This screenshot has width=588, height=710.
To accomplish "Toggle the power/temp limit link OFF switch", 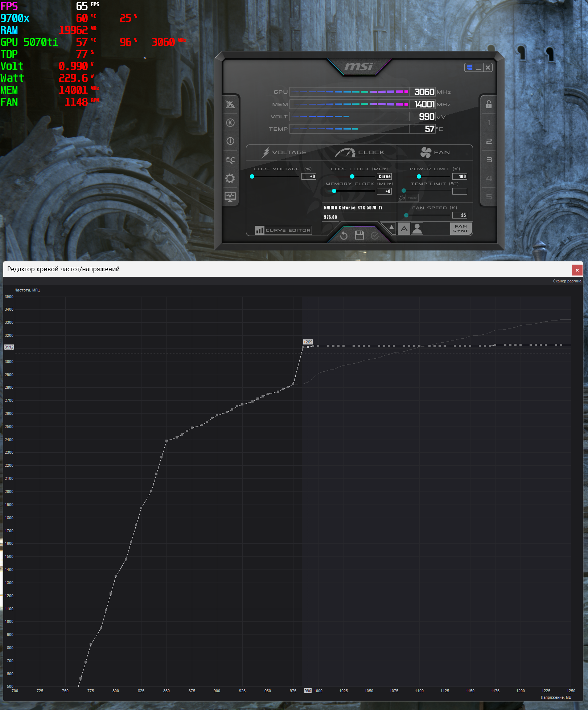I will (408, 198).
